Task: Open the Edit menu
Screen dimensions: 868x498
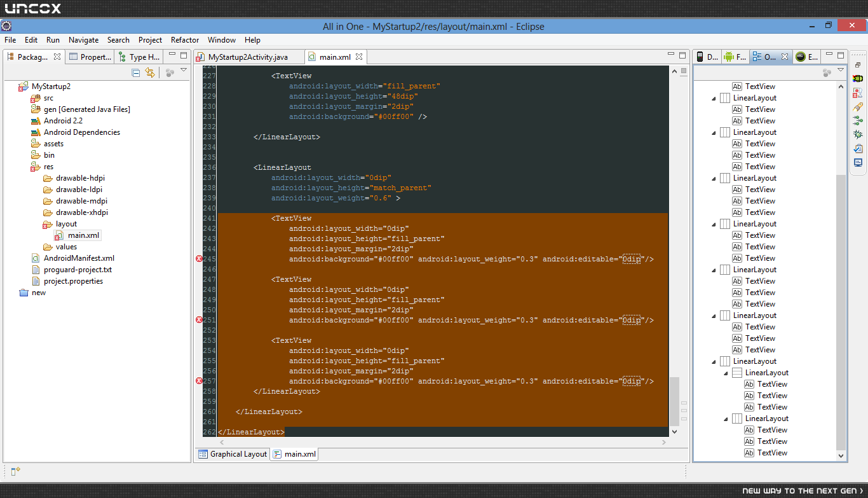Action: [x=31, y=40]
